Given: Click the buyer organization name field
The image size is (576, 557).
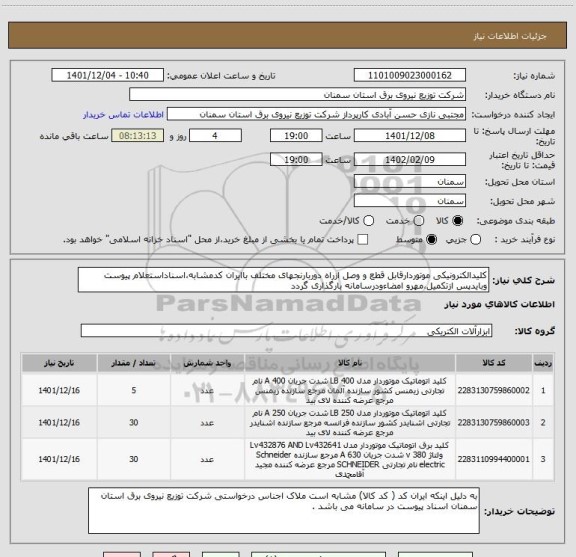Looking at the screenshot, I should pos(298,95).
